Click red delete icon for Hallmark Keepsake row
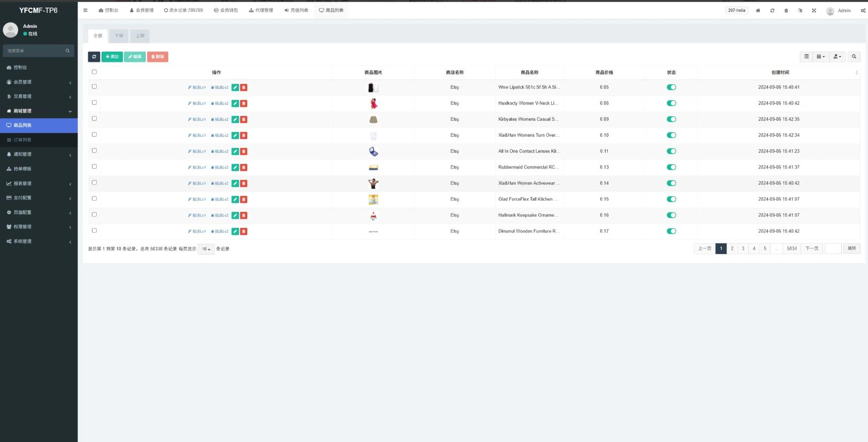 tap(244, 216)
